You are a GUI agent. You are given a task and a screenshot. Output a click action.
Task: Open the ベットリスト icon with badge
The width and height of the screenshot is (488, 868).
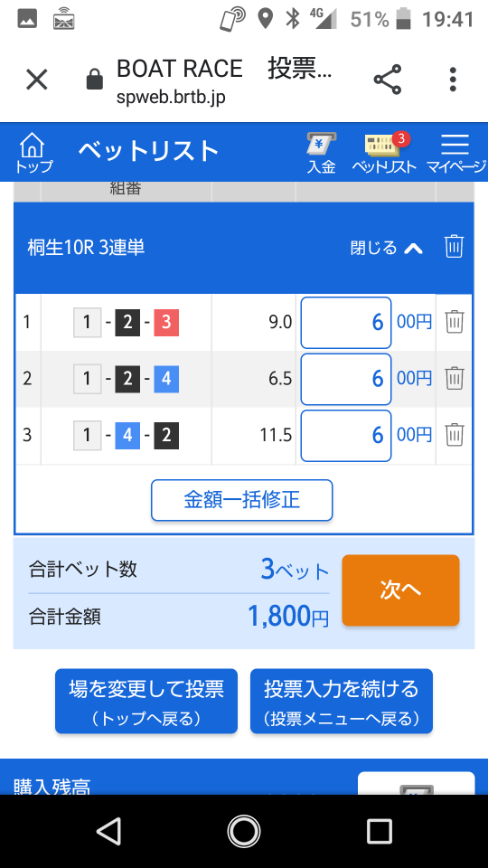click(384, 154)
